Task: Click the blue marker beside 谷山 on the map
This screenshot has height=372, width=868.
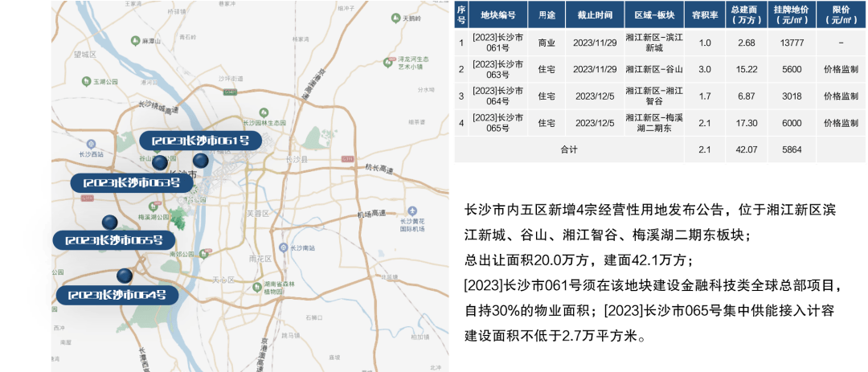Action: (x=160, y=163)
